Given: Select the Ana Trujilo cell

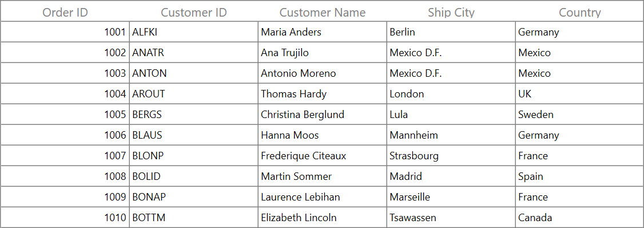Looking at the screenshot, I should tap(323, 52).
